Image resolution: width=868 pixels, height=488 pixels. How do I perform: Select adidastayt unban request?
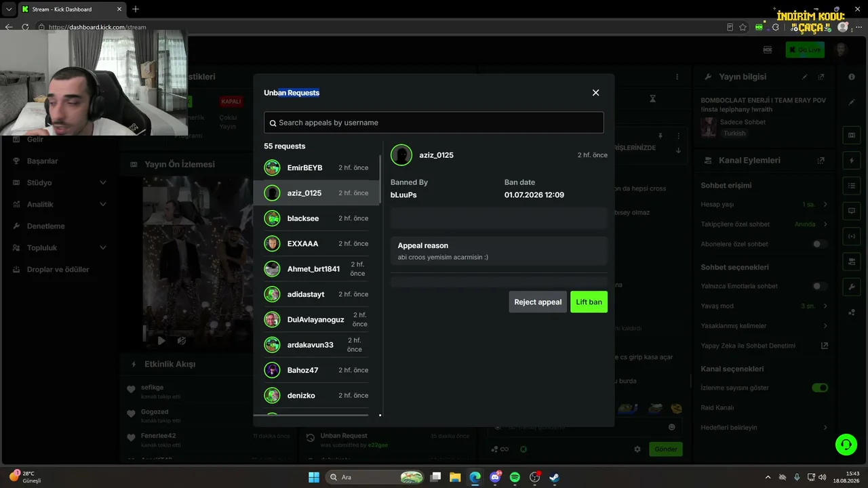317,294
